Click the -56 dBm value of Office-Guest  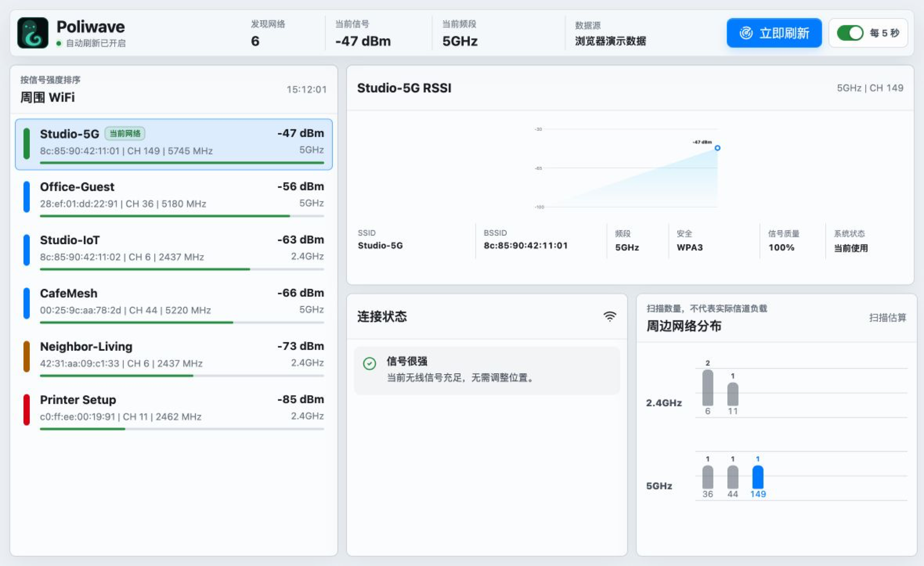coord(300,186)
